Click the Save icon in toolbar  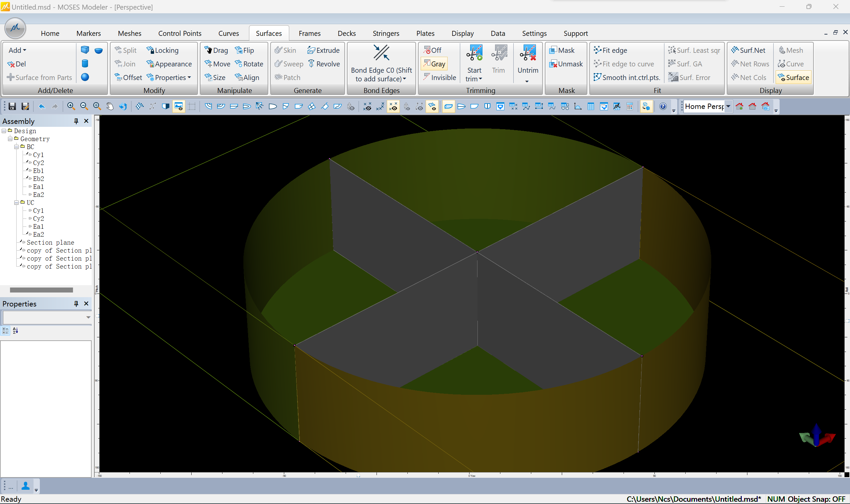[12, 107]
